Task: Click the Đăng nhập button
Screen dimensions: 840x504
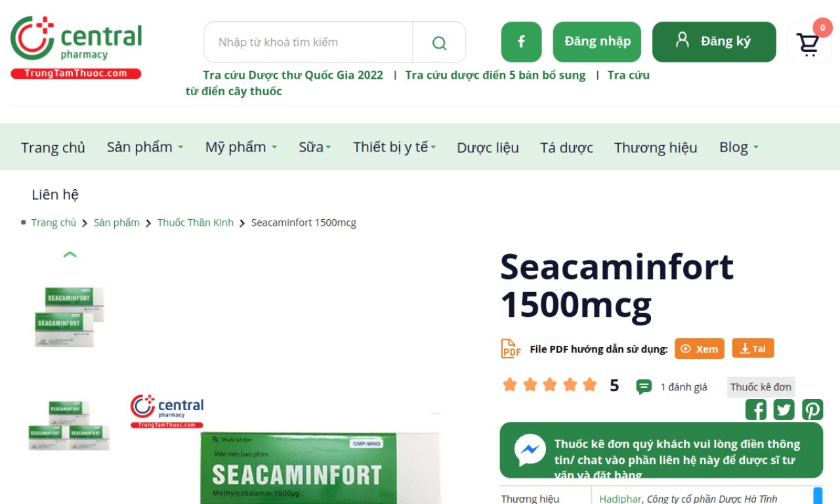Action: 597,42
